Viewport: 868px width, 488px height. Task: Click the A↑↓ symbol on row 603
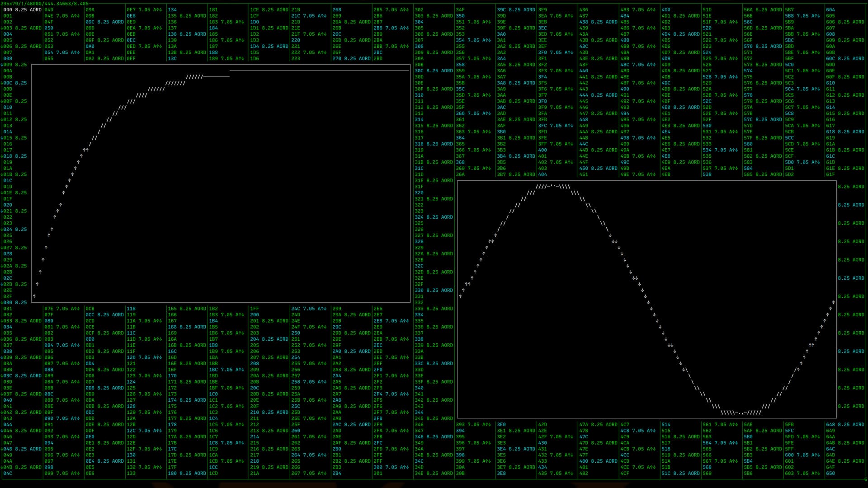pyautogui.click(x=816, y=474)
